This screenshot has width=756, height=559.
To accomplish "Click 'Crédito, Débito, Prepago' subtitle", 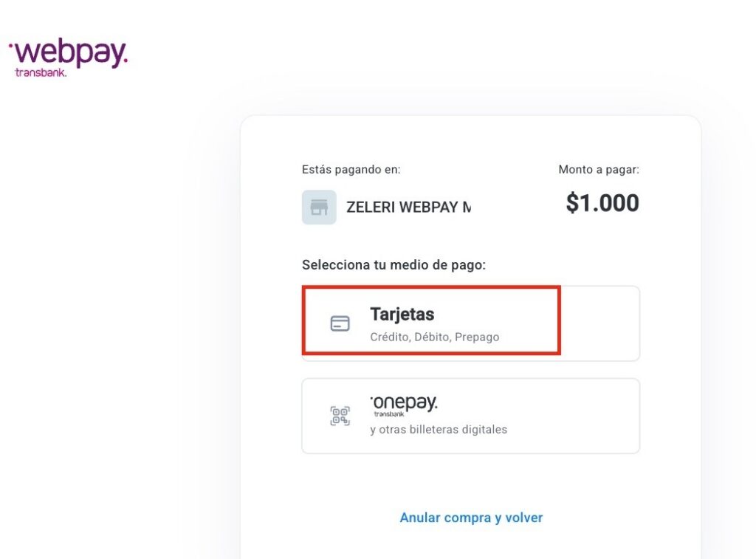I will click(434, 337).
